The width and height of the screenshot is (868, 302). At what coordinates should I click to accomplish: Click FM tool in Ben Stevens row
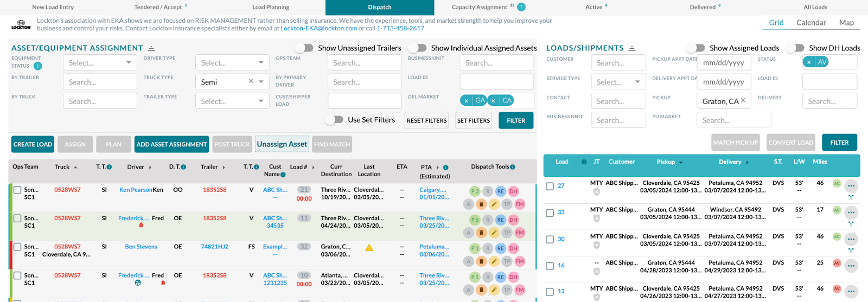tap(520, 261)
